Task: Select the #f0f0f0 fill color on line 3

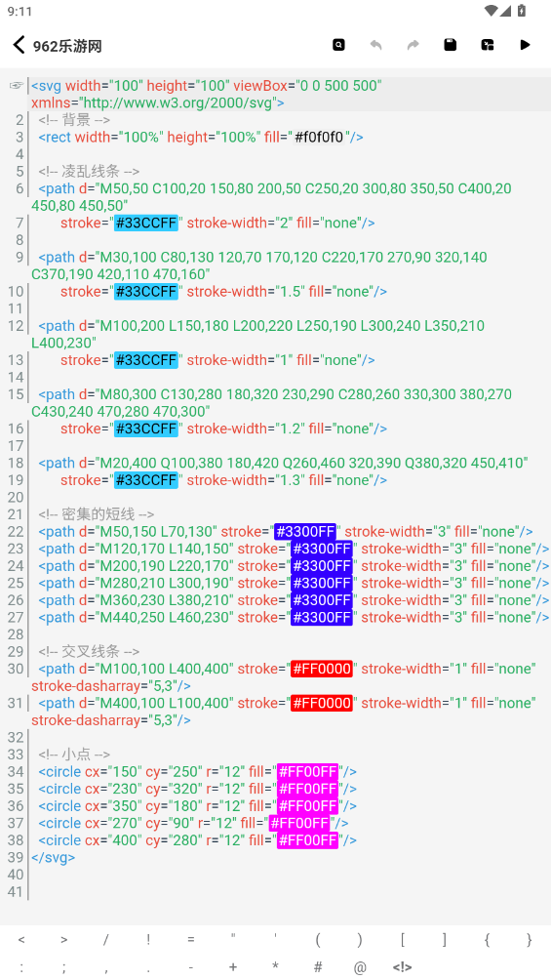Action: click(320, 137)
